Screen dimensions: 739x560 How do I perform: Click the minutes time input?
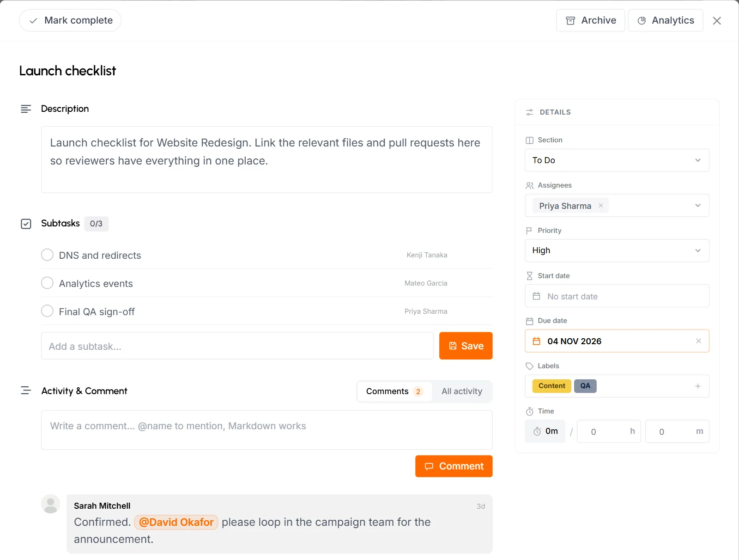[677, 431]
